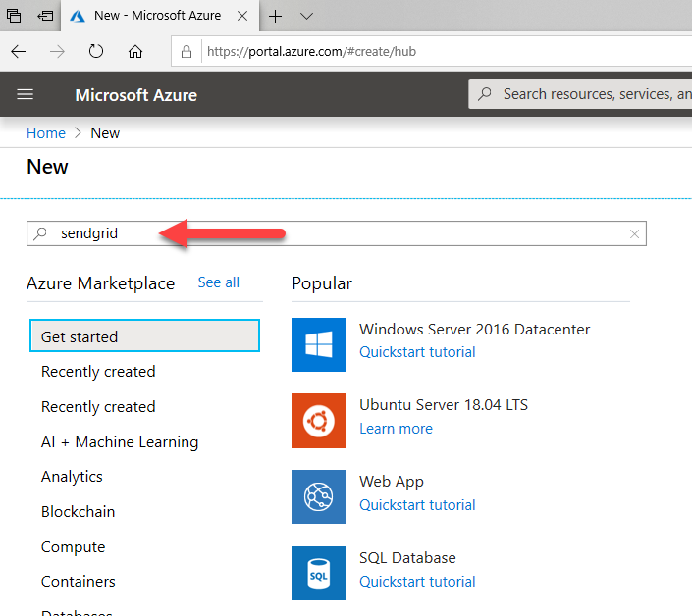Screen dimensions: 692x616
Task: Select AI + Machine Learning category
Action: [120, 441]
